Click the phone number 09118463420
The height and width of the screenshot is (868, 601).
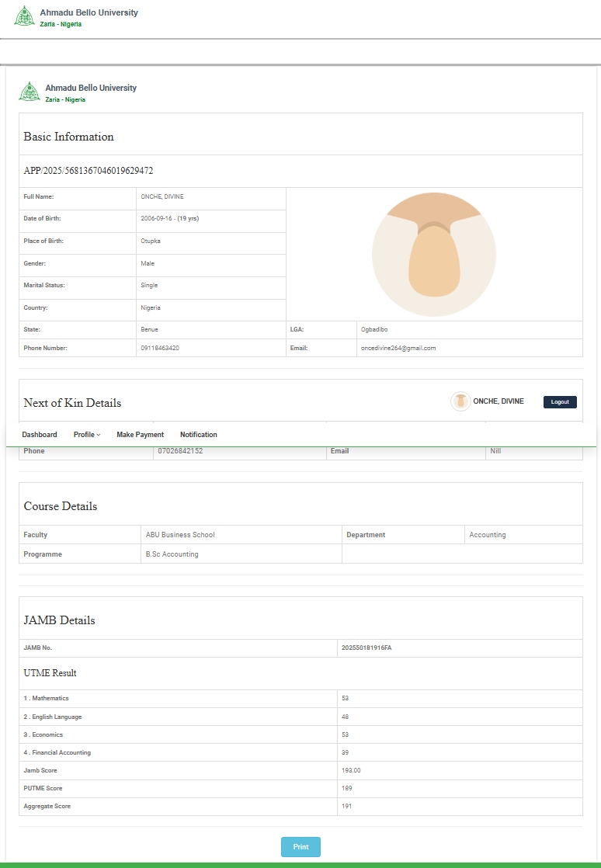pyautogui.click(x=160, y=349)
